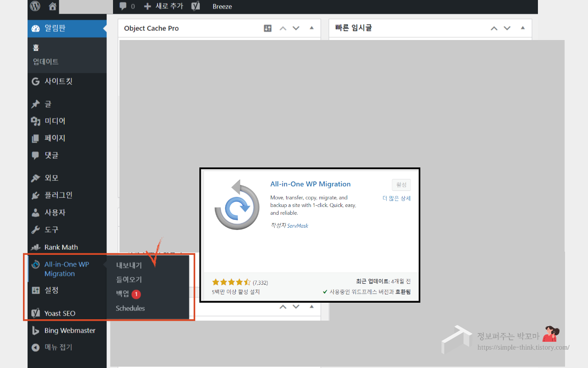The width and height of the screenshot is (588, 368).
Task: Open the 사이트킷 Google icon
Action: 36,81
